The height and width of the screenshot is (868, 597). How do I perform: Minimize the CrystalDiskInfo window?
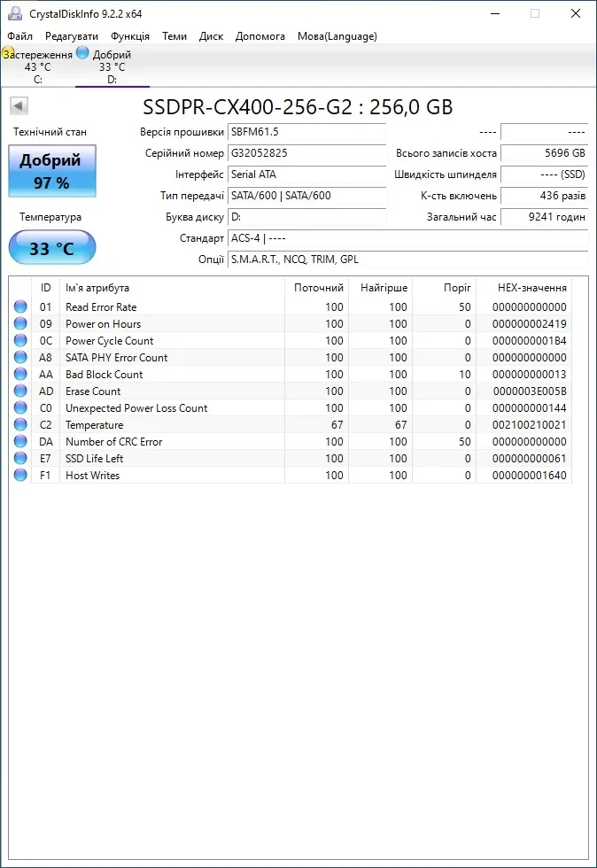pos(495,13)
